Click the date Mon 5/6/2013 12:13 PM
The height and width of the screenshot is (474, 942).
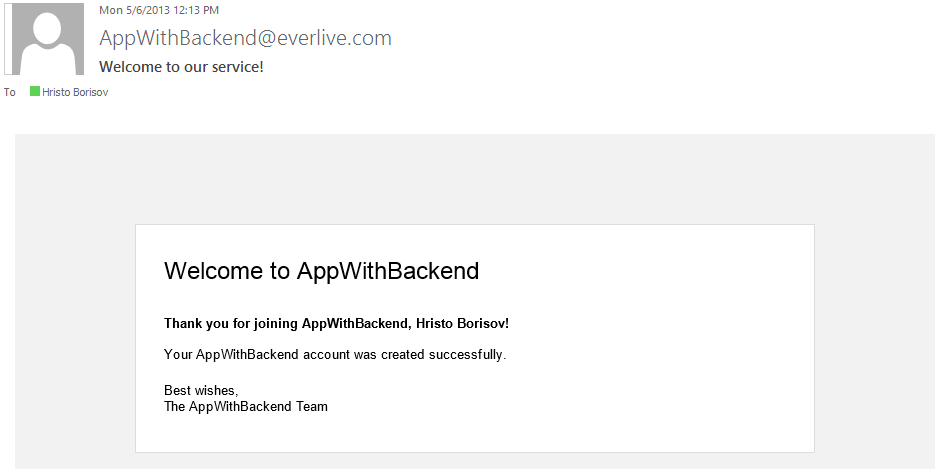(x=159, y=10)
